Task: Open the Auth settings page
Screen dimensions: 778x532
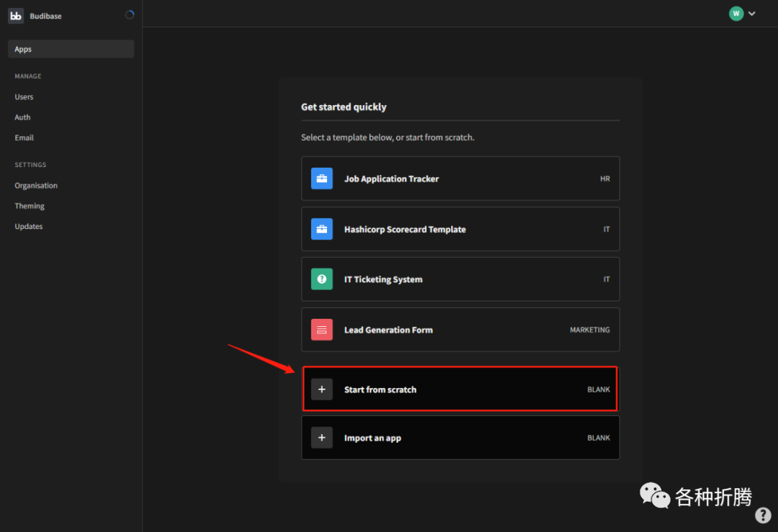Action: point(22,117)
